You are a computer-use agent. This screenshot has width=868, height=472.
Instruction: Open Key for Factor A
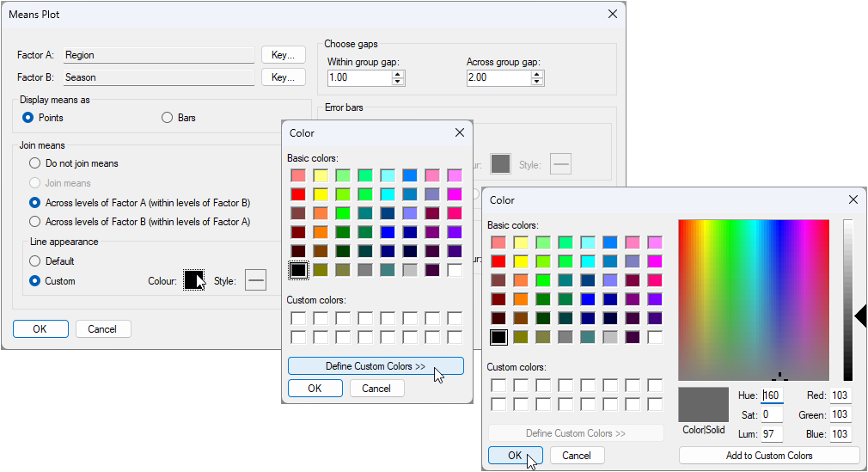pos(283,55)
